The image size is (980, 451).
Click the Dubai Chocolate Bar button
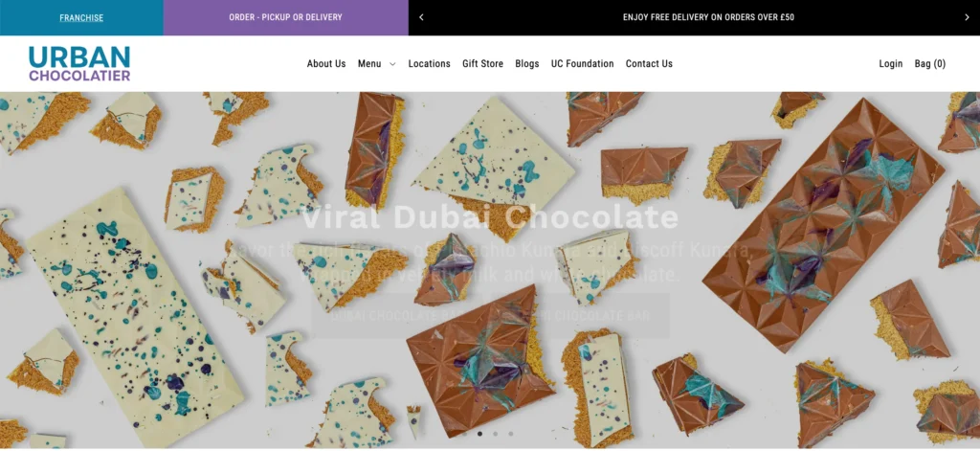click(397, 315)
